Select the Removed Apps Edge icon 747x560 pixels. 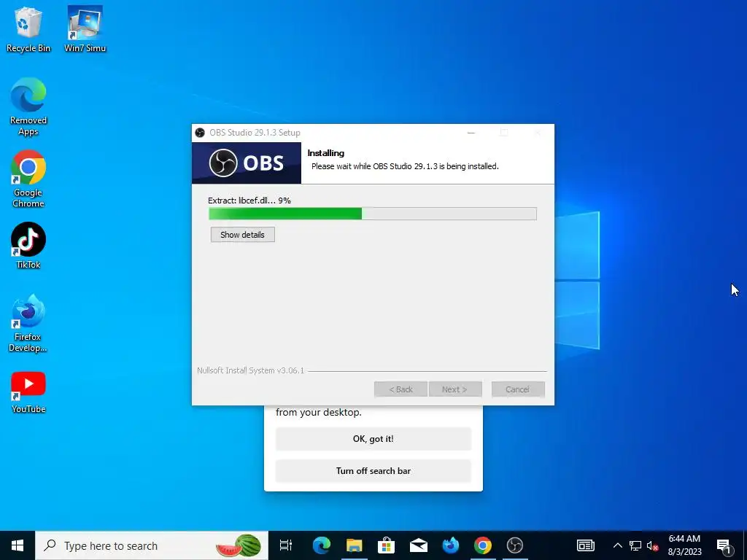click(28, 106)
